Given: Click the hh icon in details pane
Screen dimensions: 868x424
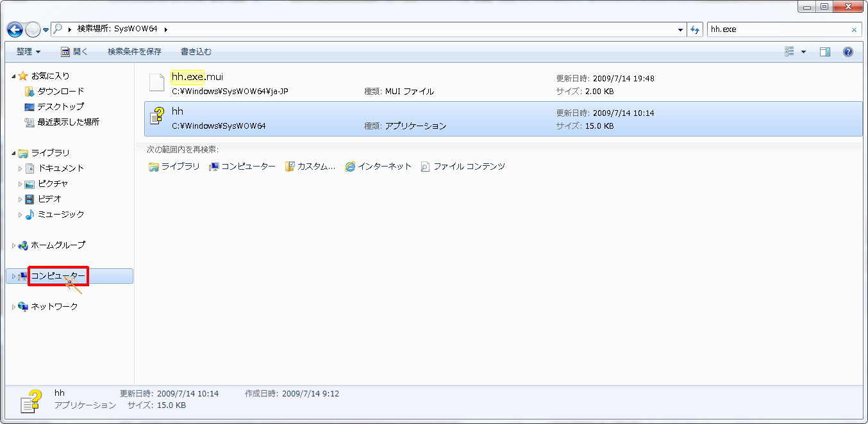Looking at the screenshot, I should [x=31, y=401].
